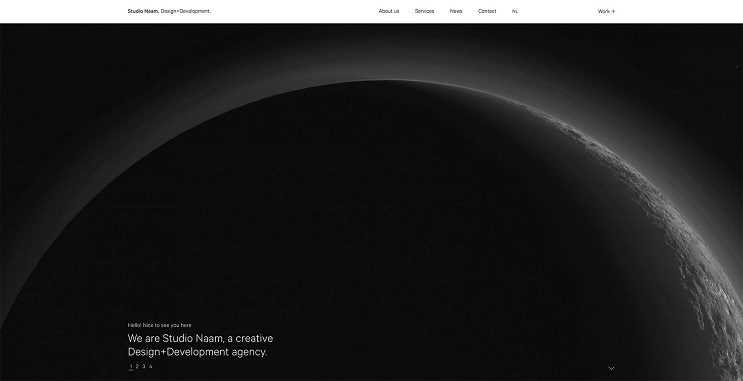The image size is (743, 381).
Task: Show slide 3 of the slideshow
Action: click(x=144, y=366)
